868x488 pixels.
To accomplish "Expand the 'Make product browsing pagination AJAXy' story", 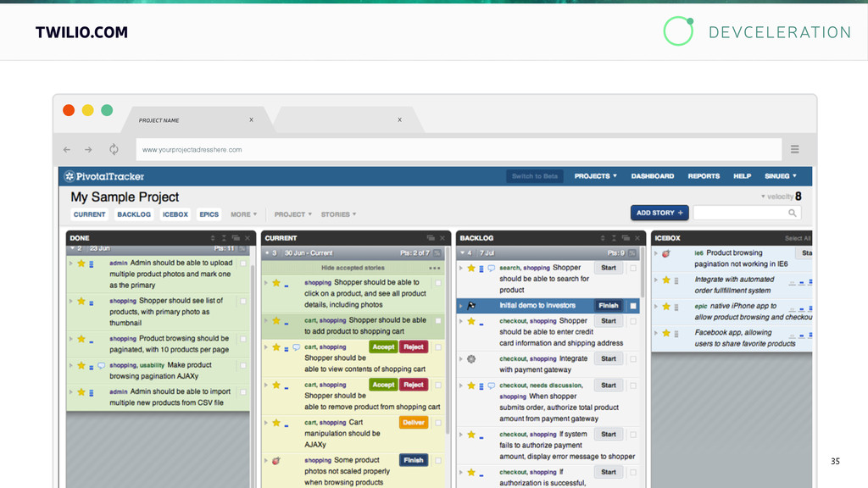I will (x=71, y=365).
